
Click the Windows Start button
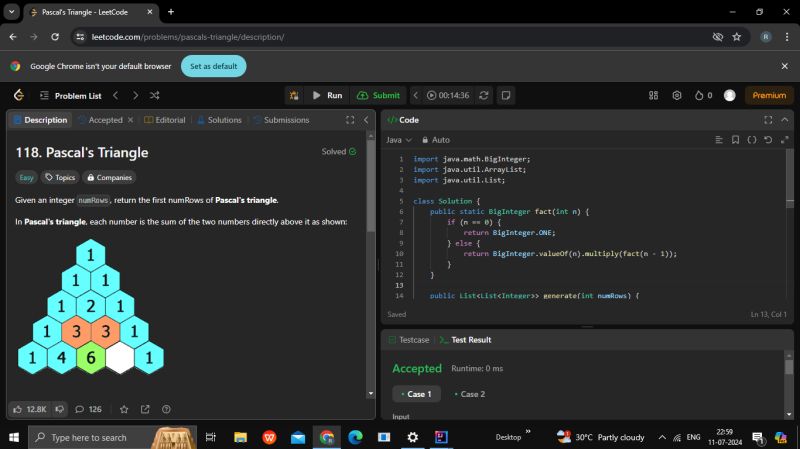point(14,437)
